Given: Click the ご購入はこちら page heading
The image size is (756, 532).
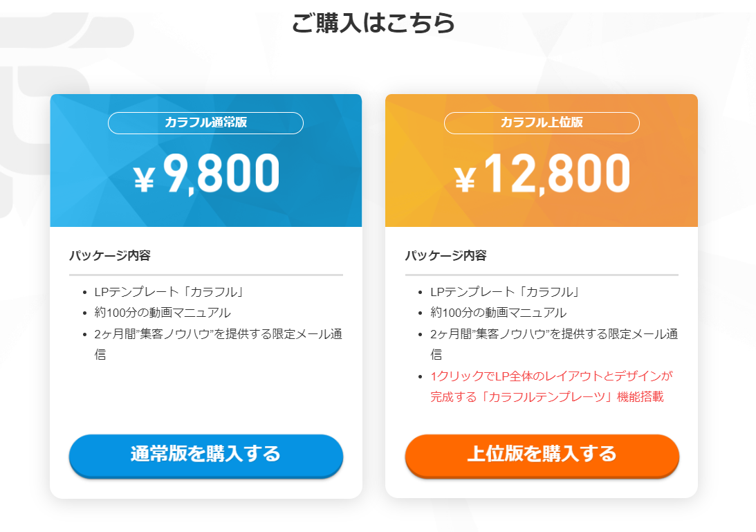Looking at the screenshot, I should point(374,23).
